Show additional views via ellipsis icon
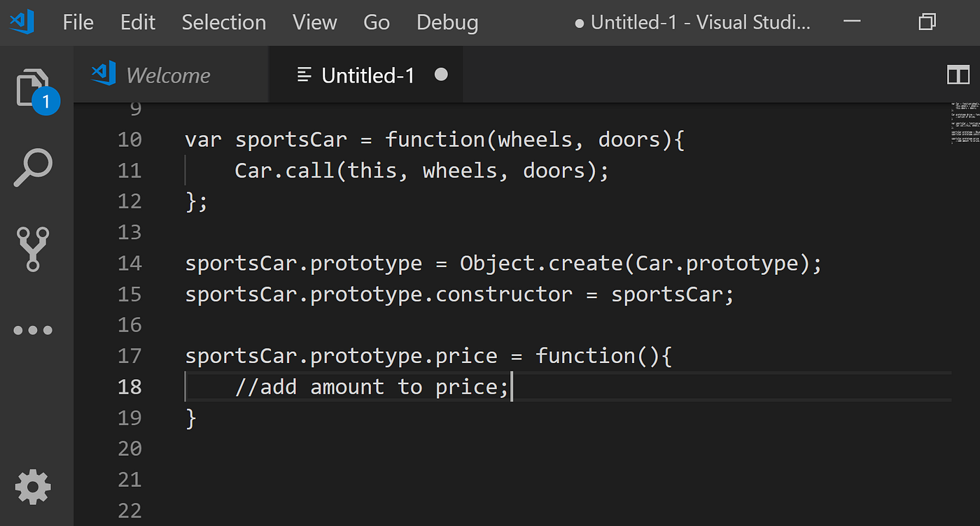 [33, 330]
